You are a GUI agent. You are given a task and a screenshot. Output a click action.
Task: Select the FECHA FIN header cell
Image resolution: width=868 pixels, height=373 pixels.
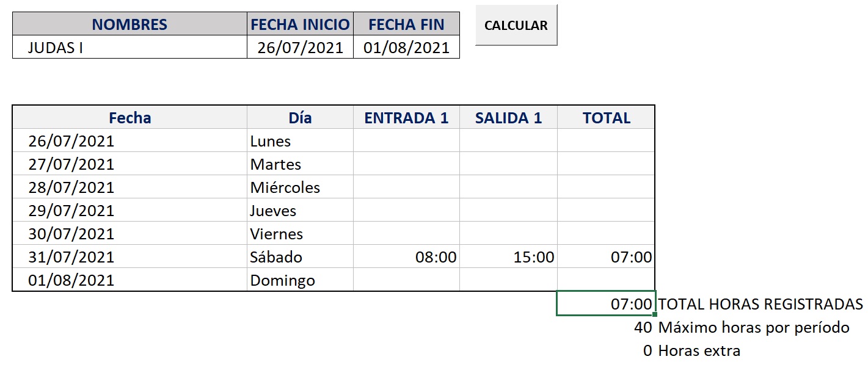coord(406,24)
